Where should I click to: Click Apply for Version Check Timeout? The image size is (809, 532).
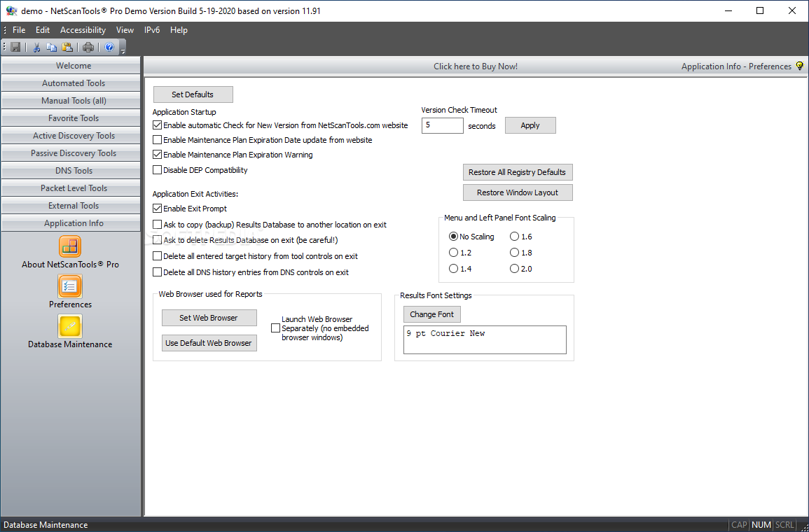pyautogui.click(x=530, y=125)
